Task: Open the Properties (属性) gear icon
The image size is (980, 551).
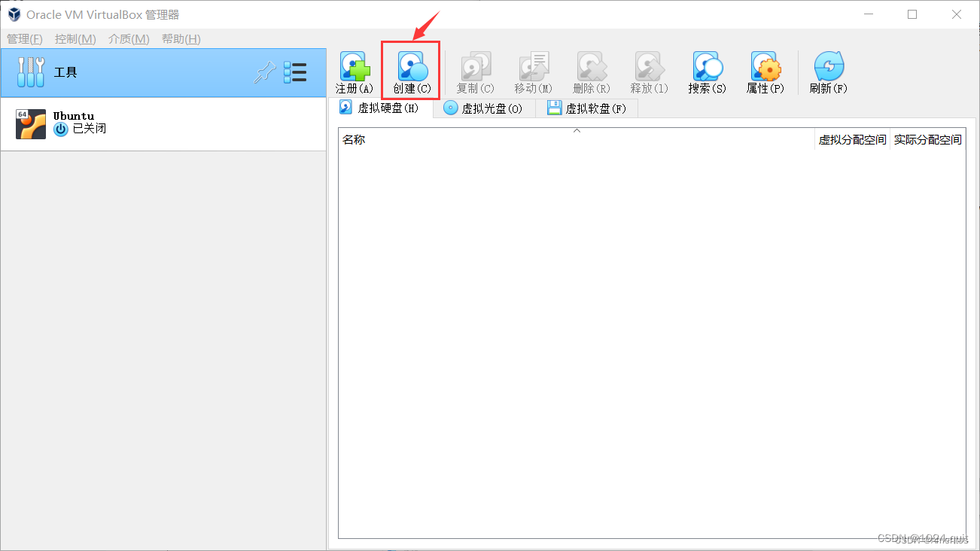Action: coord(765,66)
